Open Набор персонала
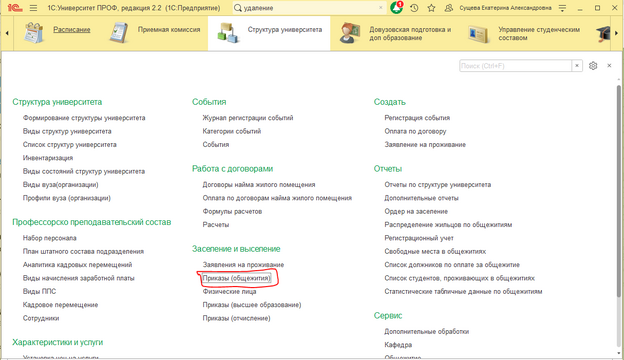The height and width of the screenshot is (360, 624). point(49,238)
